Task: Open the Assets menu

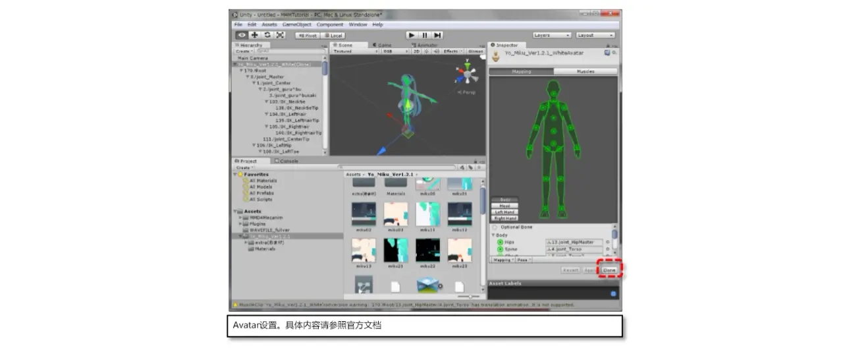Action: click(269, 24)
